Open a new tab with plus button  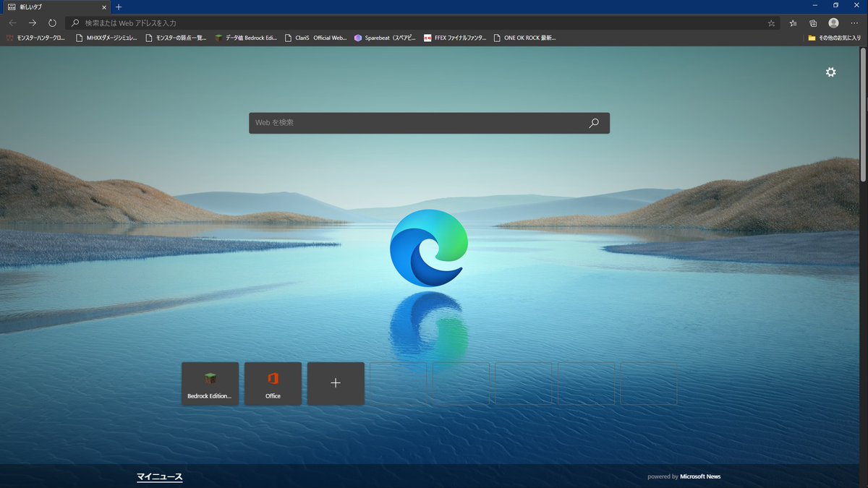click(119, 7)
